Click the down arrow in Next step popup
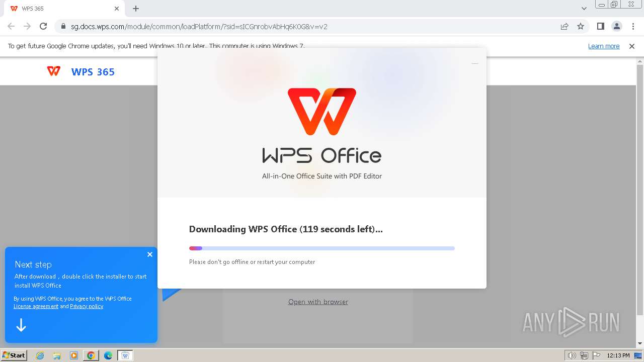Image resolution: width=644 pixels, height=362 pixels. click(21, 325)
